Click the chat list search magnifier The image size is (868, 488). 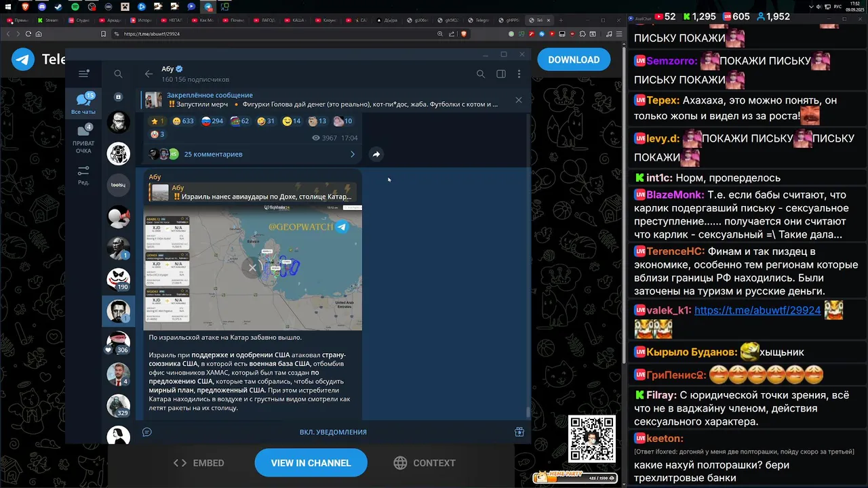(119, 74)
